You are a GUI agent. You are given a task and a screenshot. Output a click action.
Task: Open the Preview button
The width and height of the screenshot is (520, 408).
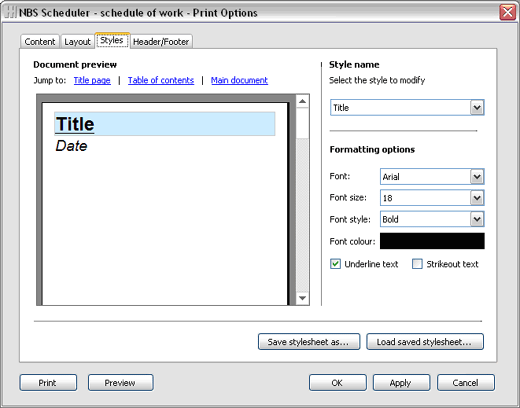[120, 382]
